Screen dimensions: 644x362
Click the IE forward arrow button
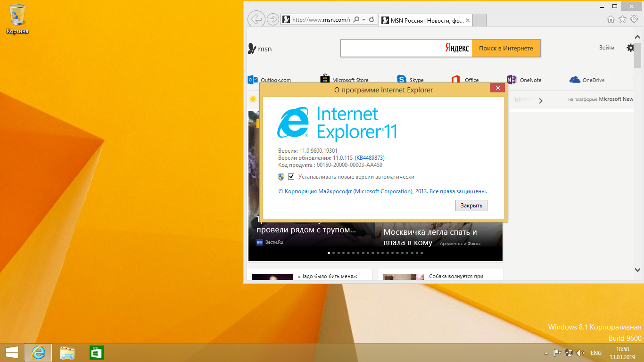[x=272, y=20]
